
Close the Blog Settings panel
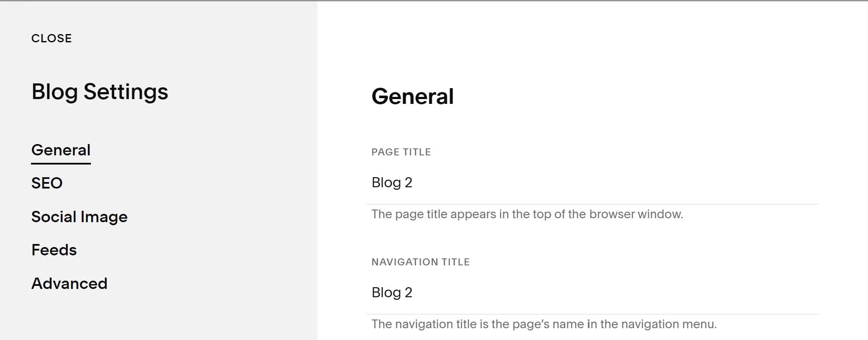coord(52,38)
